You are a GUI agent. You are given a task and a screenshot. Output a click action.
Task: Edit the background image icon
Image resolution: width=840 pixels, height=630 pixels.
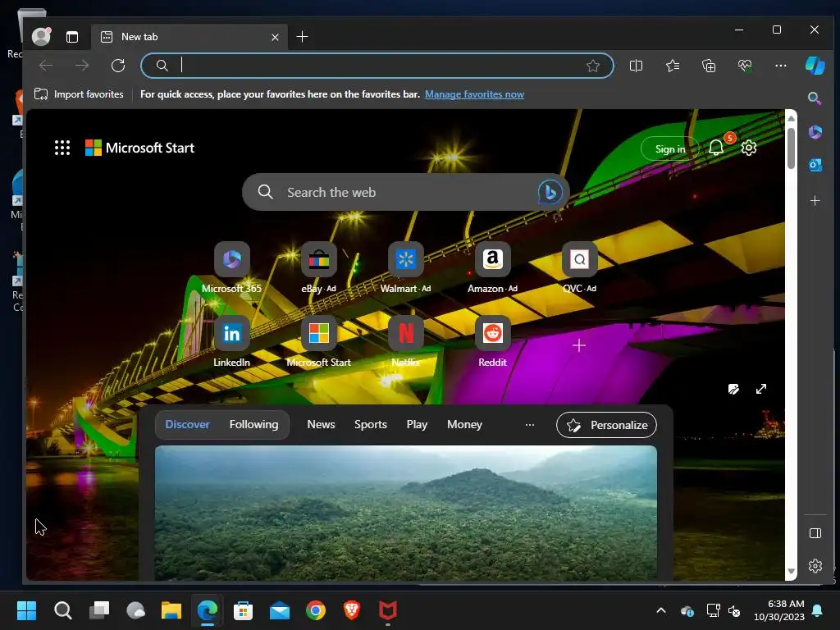click(x=733, y=389)
